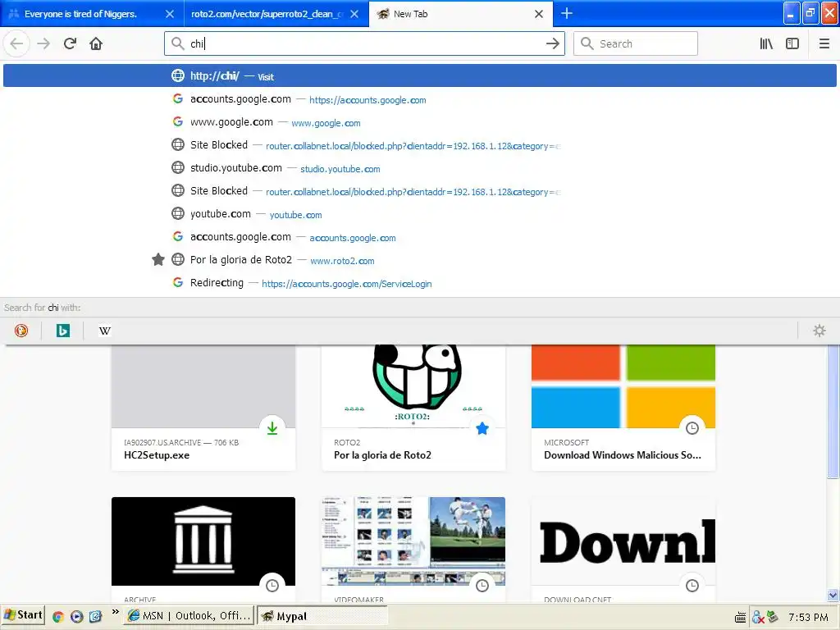840x630 pixels.
Task: Click the go arrow in the address bar
Action: point(552,43)
